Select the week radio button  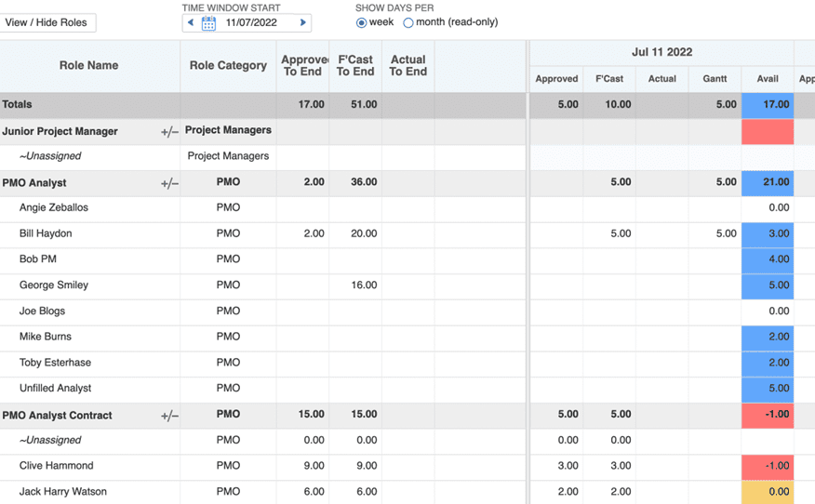pyautogui.click(x=361, y=23)
